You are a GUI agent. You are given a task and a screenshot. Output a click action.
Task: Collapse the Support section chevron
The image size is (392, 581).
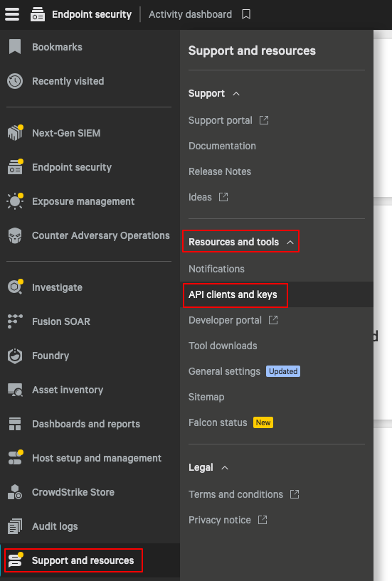(236, 94)
